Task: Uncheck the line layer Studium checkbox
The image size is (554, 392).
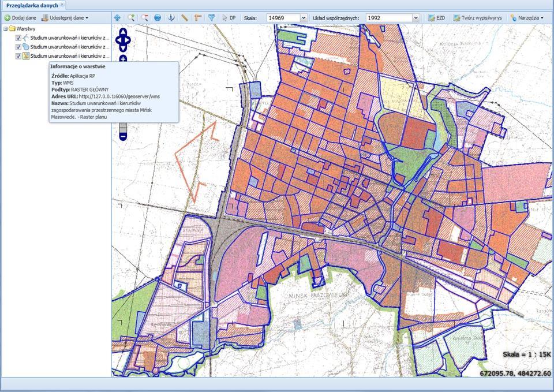Action: click(x=18, y=38)
